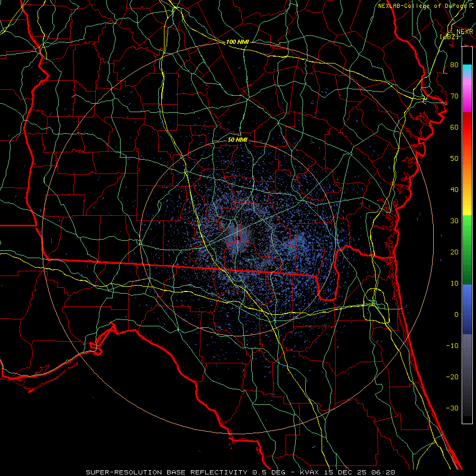Image resolution: width=476 pixels, height=476 pixels.
Task: Click the 50 value on the dBZ scale
Action: [454, 159]
